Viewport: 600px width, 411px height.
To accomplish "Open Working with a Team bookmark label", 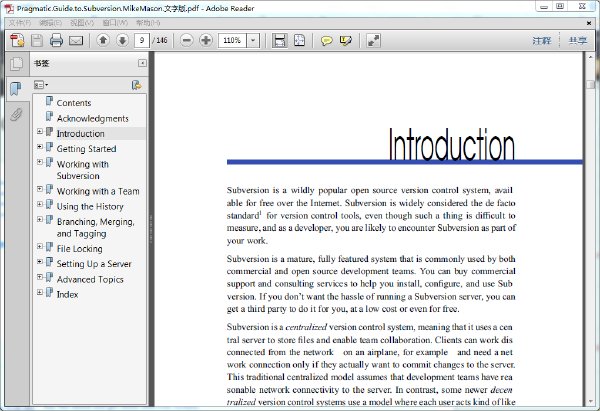I will (98, 191).
